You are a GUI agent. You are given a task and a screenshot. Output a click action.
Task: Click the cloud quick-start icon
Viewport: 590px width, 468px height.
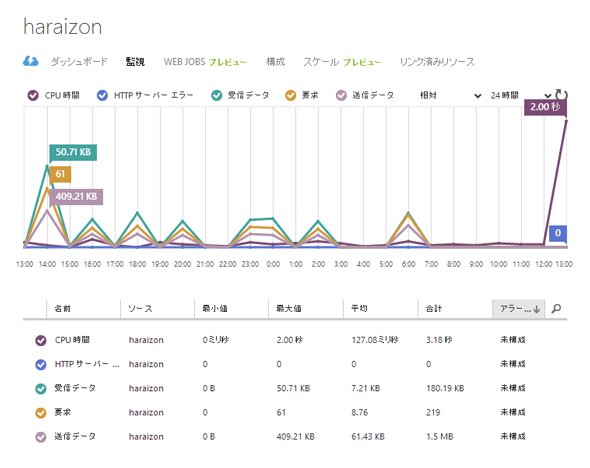pyautogui.click(x=30, y=61)
